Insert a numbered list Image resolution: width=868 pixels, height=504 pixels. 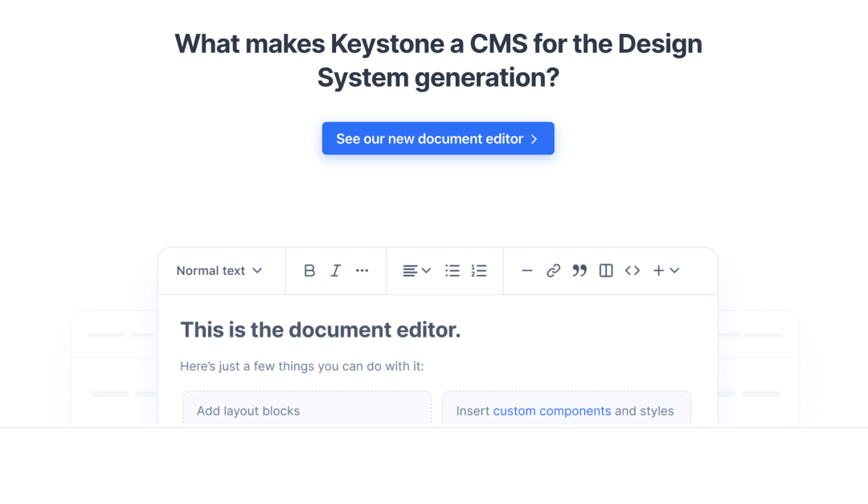(x=479, y=270)
